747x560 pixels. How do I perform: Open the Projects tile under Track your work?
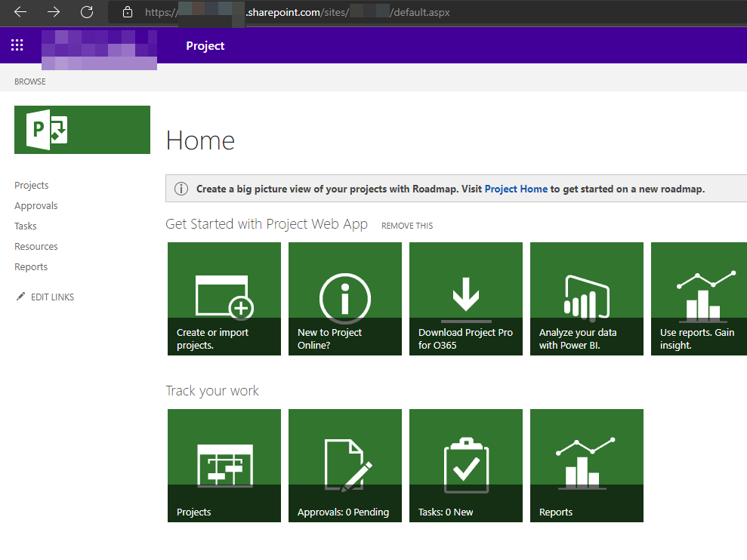[224, 466]
